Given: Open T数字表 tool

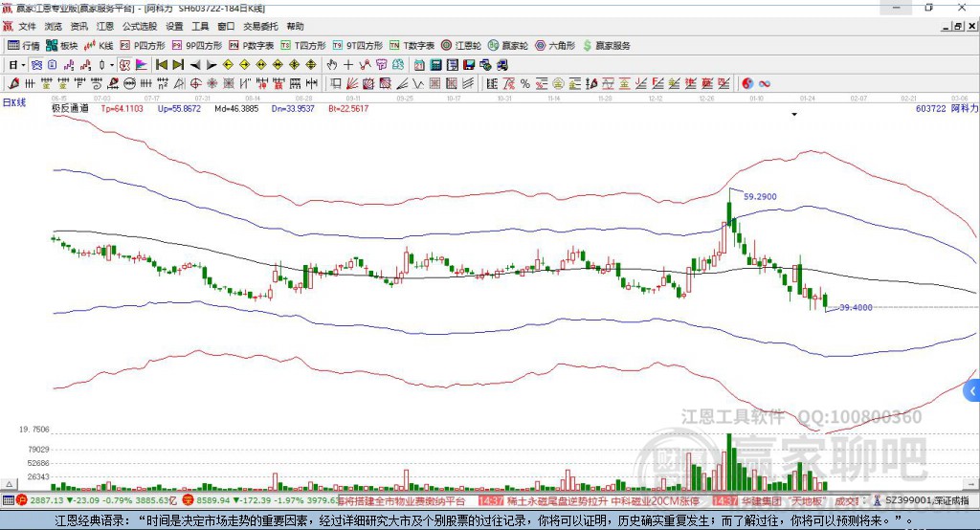Looking at the screenshot, I should pyautogui.click(x=412, y=46).
